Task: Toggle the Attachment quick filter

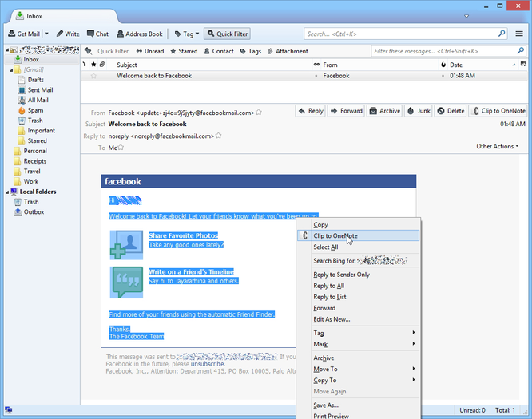Action: [288, 51]
